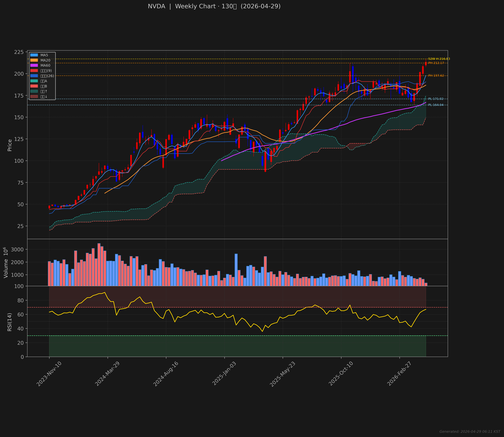Click the 2026-Feb-27 date tick label
This screenshot has height=437, width=504.
click(x=399, y=374)
